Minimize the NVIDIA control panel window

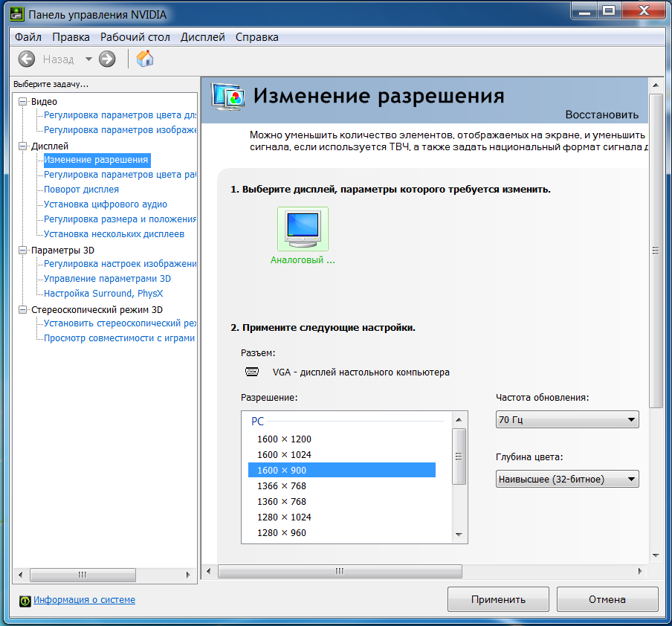[584, 10]
